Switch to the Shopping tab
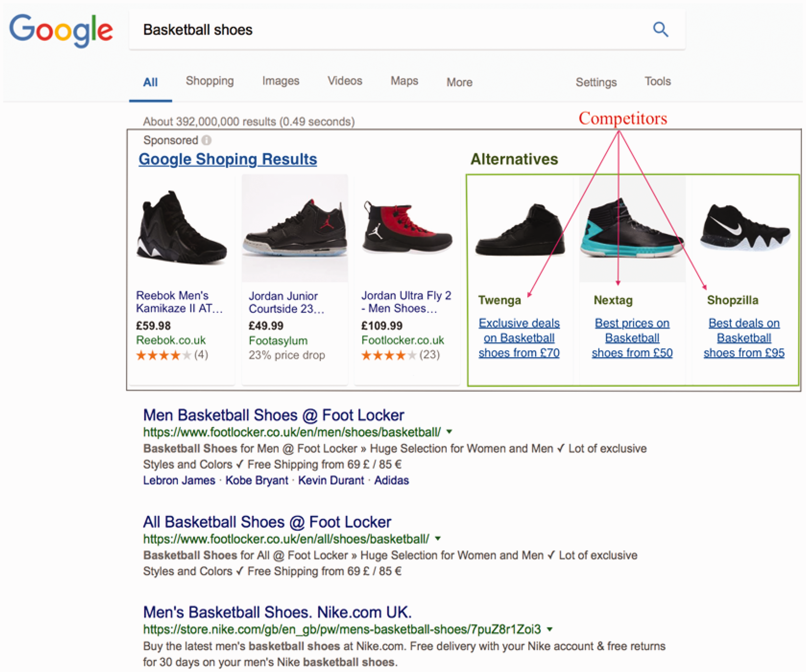The image size is (806, 672). point(210,81)
